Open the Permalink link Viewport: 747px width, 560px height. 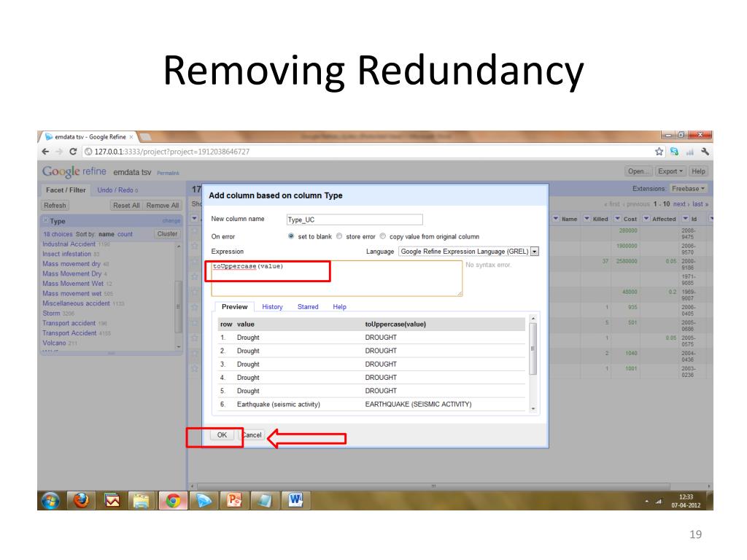[x=169, y=174]
